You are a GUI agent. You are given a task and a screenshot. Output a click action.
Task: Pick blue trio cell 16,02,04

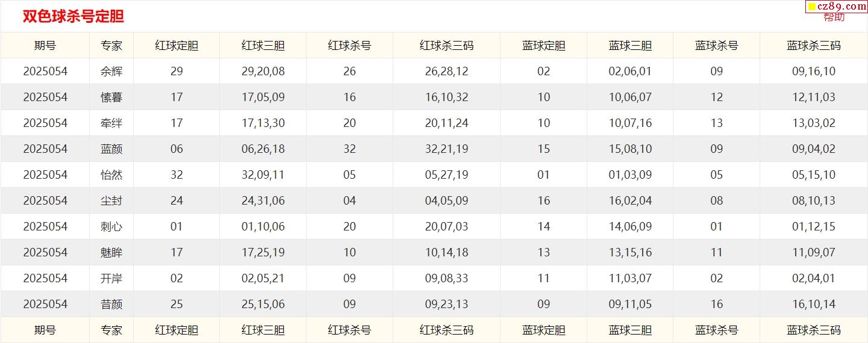pos(630,200)
